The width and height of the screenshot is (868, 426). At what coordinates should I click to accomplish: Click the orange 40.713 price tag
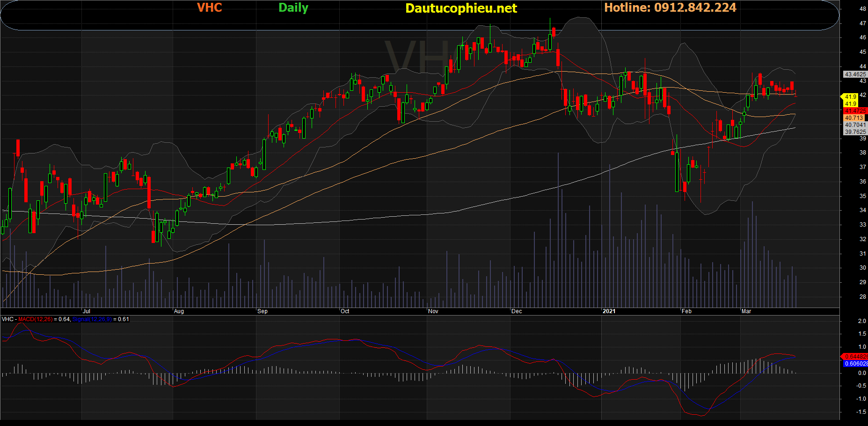click(854, 118)
